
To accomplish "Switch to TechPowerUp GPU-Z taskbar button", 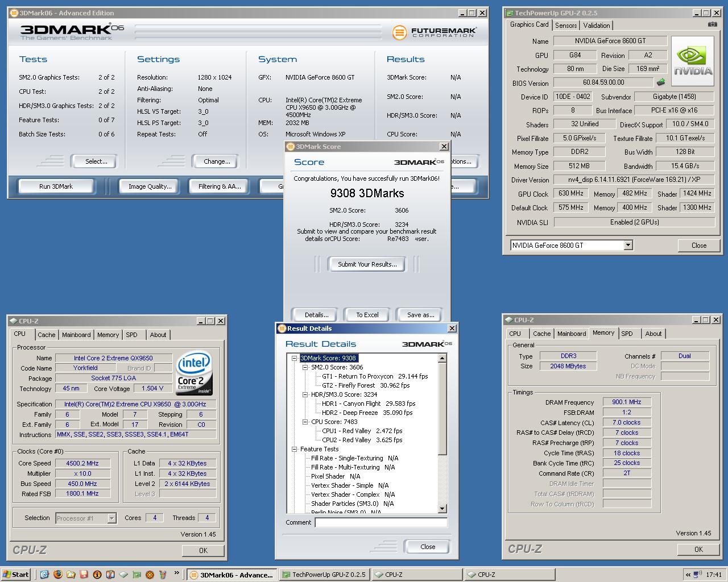I will (325, 575).
